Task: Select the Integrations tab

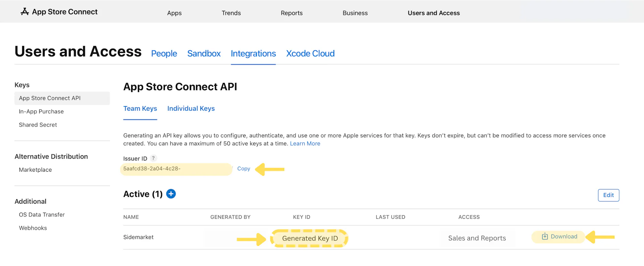Action: pyautogui.click(x=253, y=53)
